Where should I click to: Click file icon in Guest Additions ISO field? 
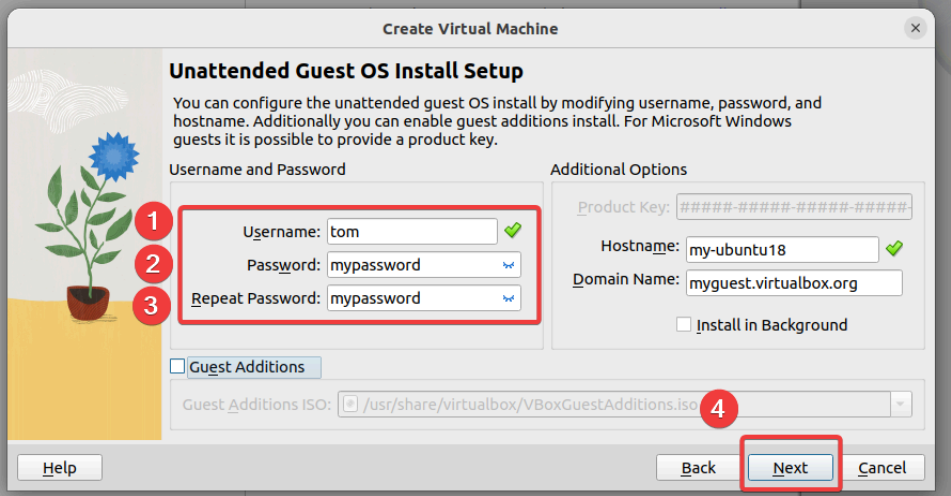350,404
